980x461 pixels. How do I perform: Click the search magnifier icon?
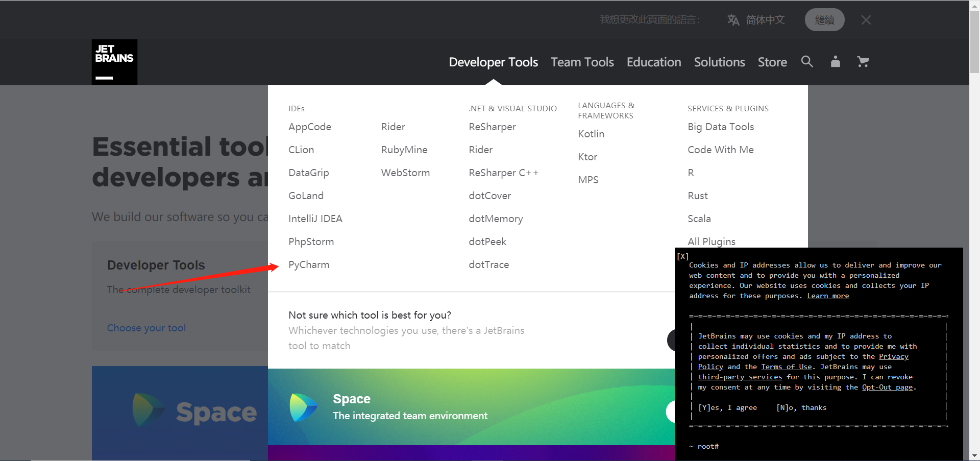[807, 62]
